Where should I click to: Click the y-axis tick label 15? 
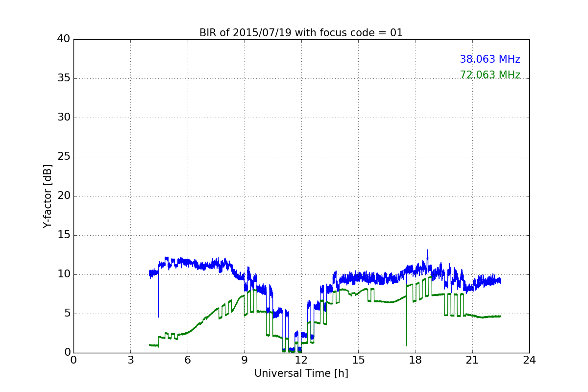click(64, 235)
